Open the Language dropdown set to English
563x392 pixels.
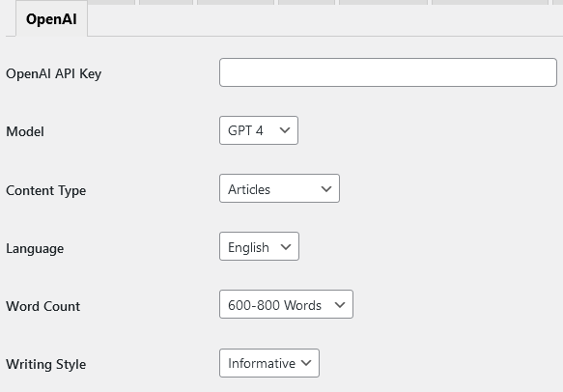pyautogui.click(x=259, y=246)
